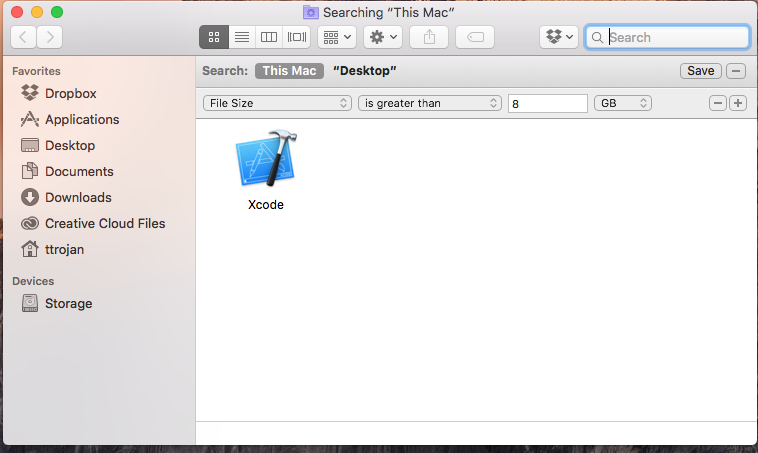This screenshot has height=453, width=758.
Task: Open the is greater than dropdown
Action: coord(429,103)
